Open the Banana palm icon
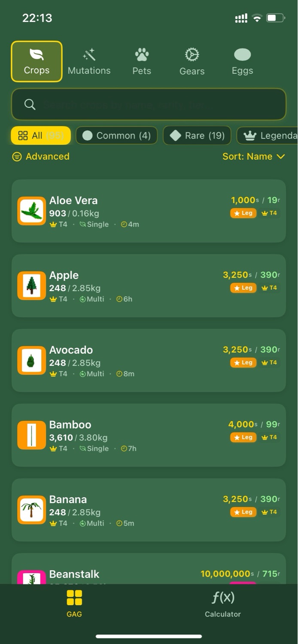Viewport: 298px width, 644px height. [x=32, y=510]
